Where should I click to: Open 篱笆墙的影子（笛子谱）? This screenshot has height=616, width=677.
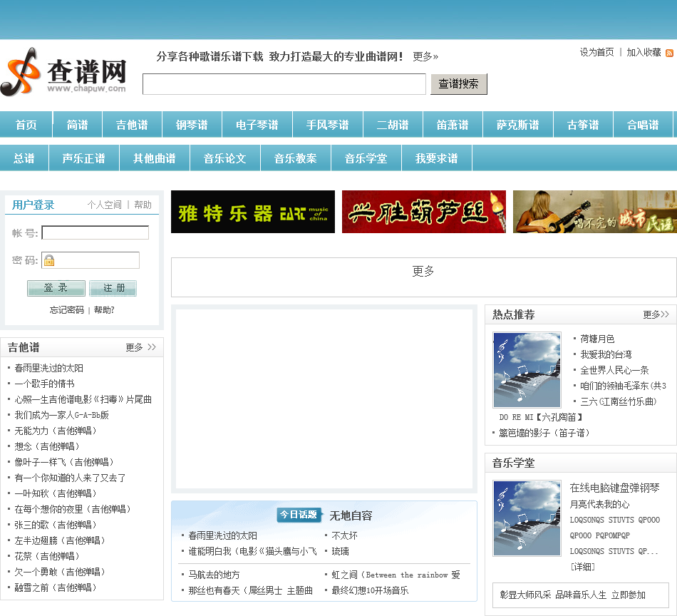546,433
